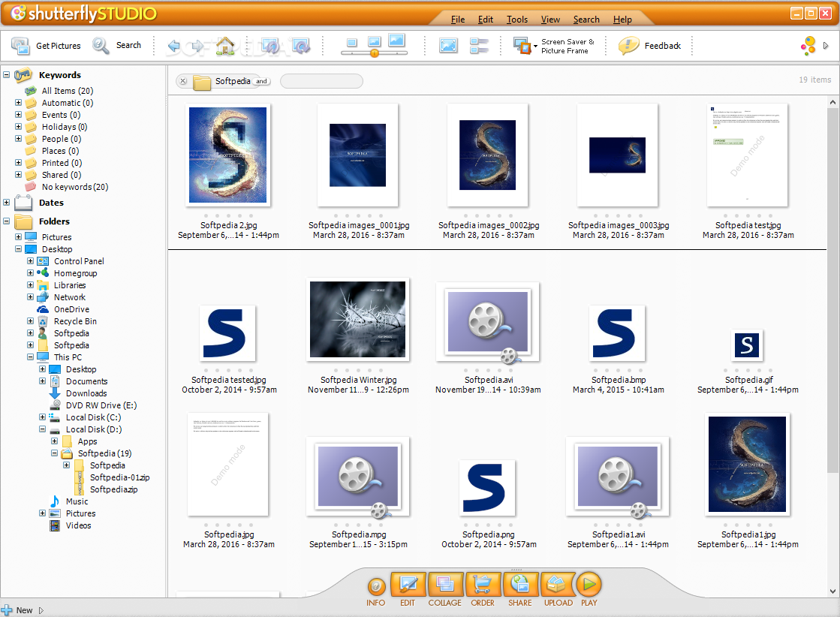The height and width of the screenshot is (617, 840).
Task: Expand the Automatic keywords node
Action: [18, 102]
